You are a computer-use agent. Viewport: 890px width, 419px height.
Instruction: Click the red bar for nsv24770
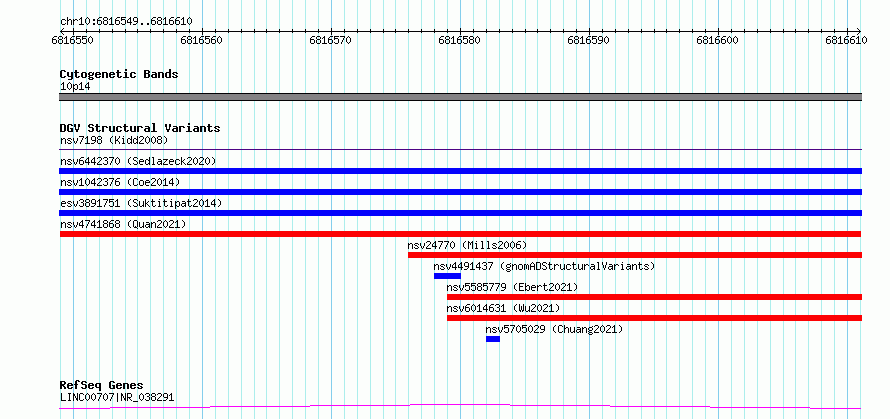635,255
